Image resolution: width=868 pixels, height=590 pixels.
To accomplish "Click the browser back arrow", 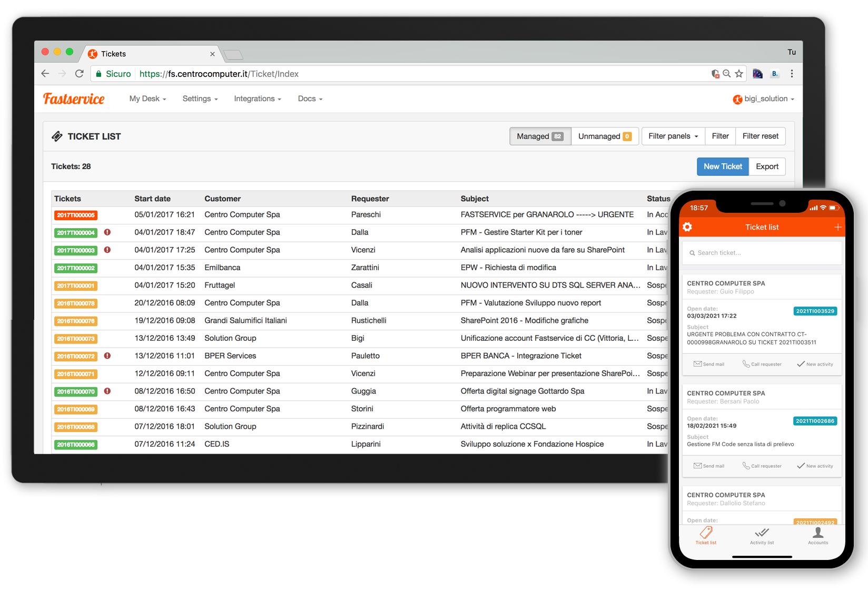I will [x=45, y=74].
